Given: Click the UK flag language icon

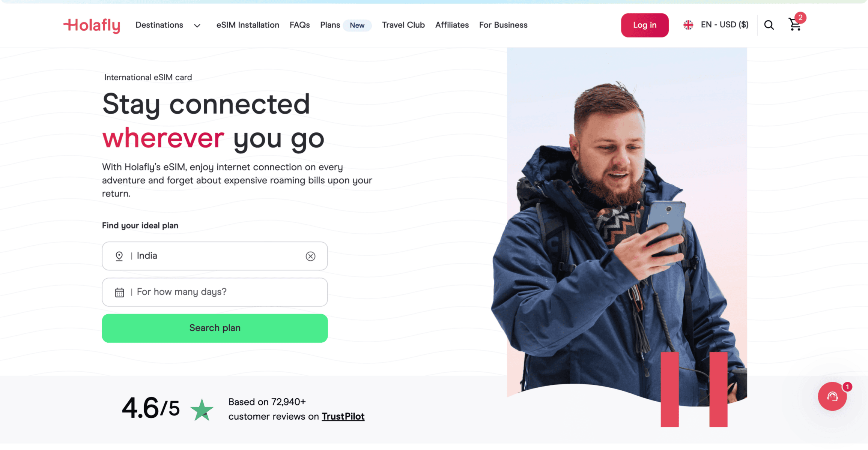Looking at the screenshot, I should 688,25.
